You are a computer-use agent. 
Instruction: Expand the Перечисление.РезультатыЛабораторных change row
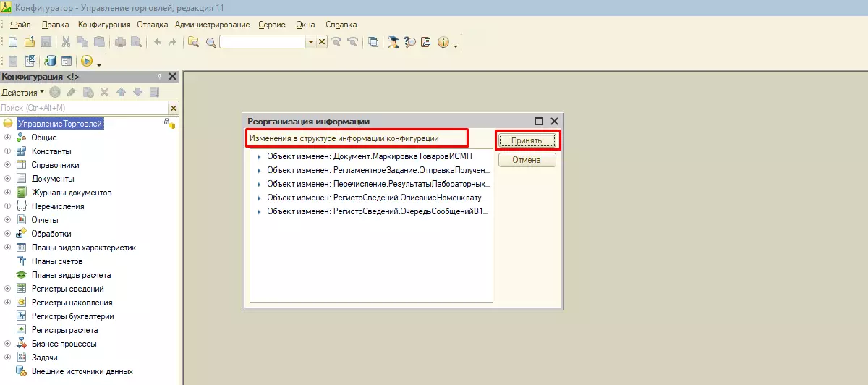coord(260,184)
